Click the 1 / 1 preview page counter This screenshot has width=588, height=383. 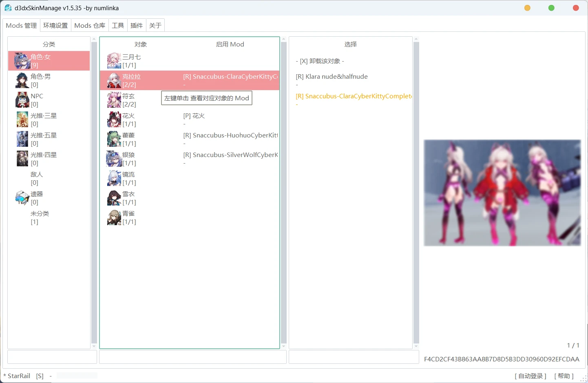pos(573,345)
